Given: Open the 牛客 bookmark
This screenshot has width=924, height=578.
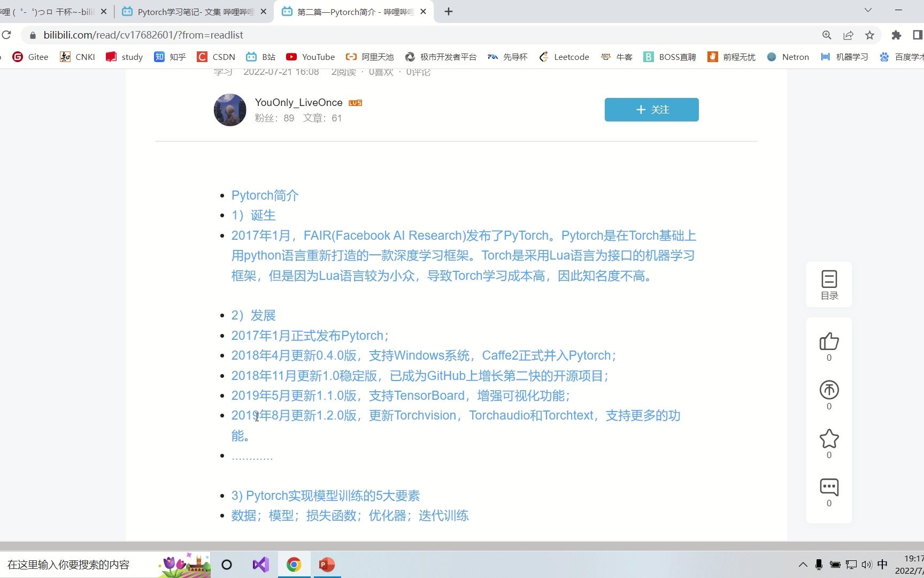Looking at the screenshot, I should coord(617,57).
